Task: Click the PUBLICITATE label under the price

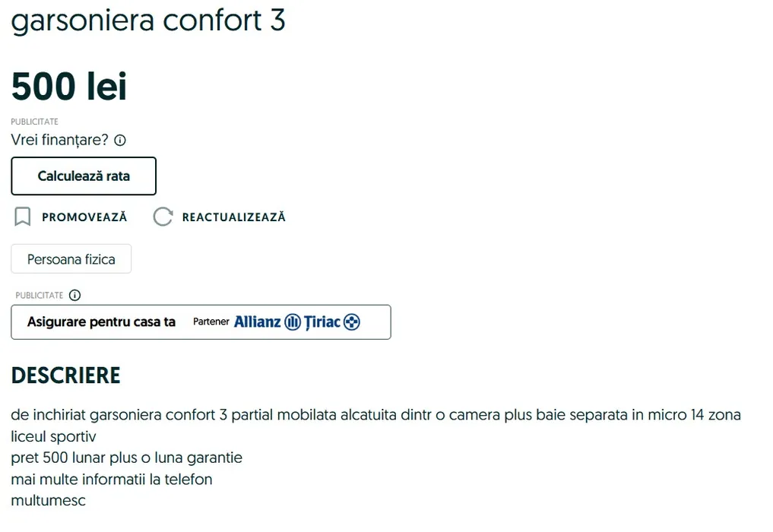Action: (x=34, y=122)
